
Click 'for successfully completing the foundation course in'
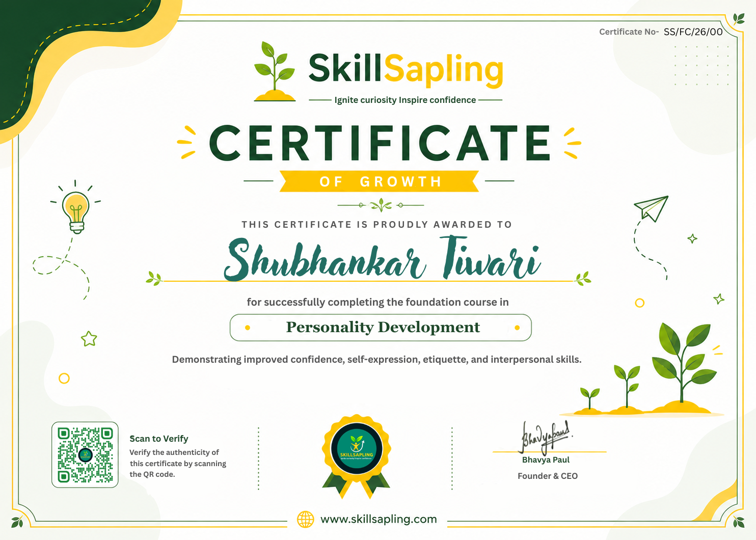(x=378, y=302)
